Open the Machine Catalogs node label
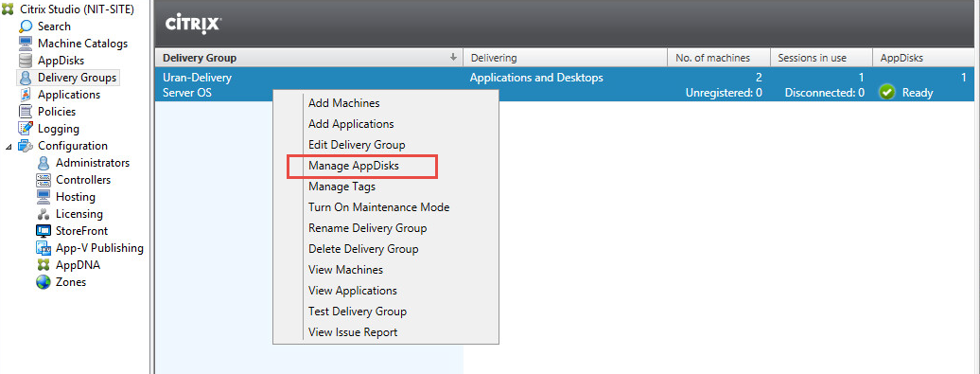 click(82, 44)
